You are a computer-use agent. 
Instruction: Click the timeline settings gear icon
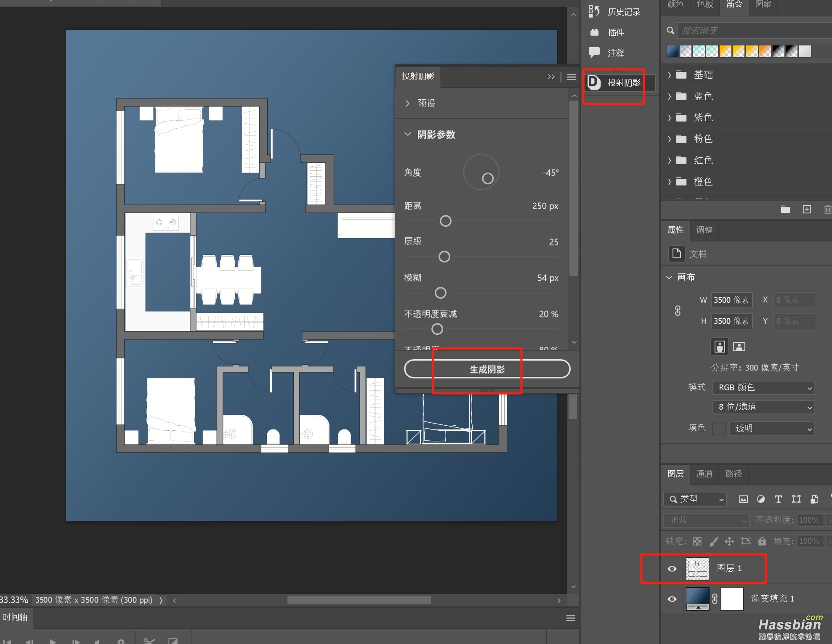pyautogui.click(x=121, y=641)
